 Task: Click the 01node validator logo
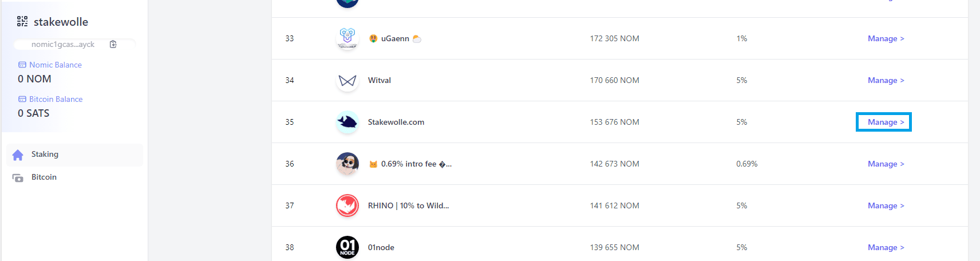tap(347, 247)
